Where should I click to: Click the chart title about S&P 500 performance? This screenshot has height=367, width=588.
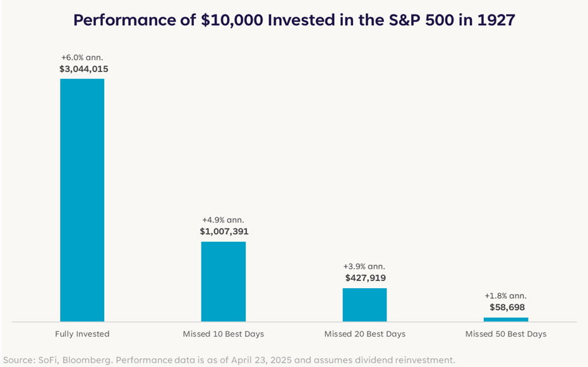click(294, 20)
